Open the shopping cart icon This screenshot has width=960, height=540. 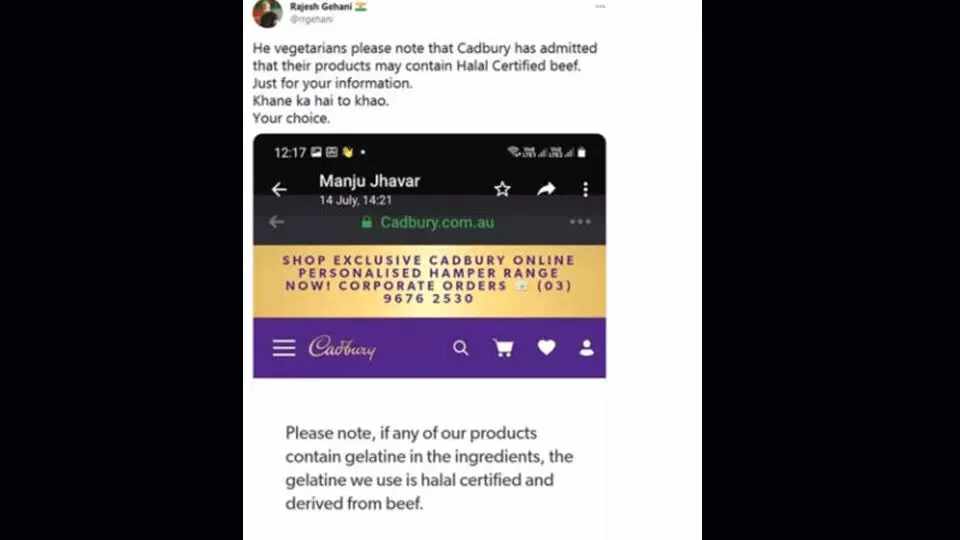(x=503, y=348)
